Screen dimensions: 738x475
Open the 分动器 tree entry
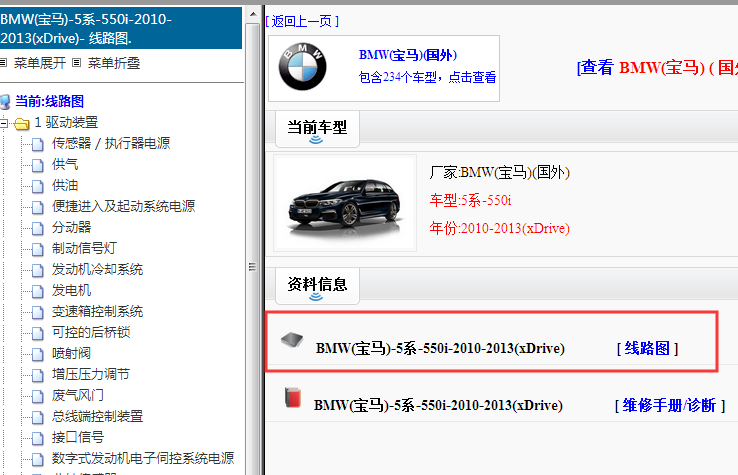71,227
